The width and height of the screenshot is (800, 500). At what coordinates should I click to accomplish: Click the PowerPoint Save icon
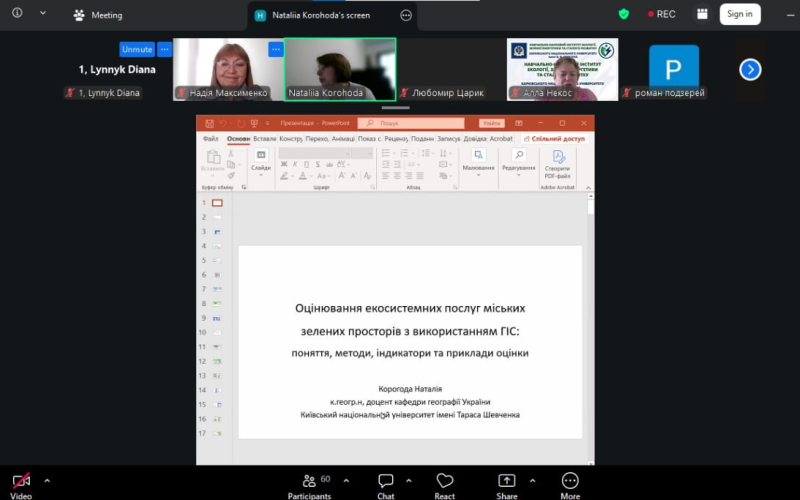[209, 123]
